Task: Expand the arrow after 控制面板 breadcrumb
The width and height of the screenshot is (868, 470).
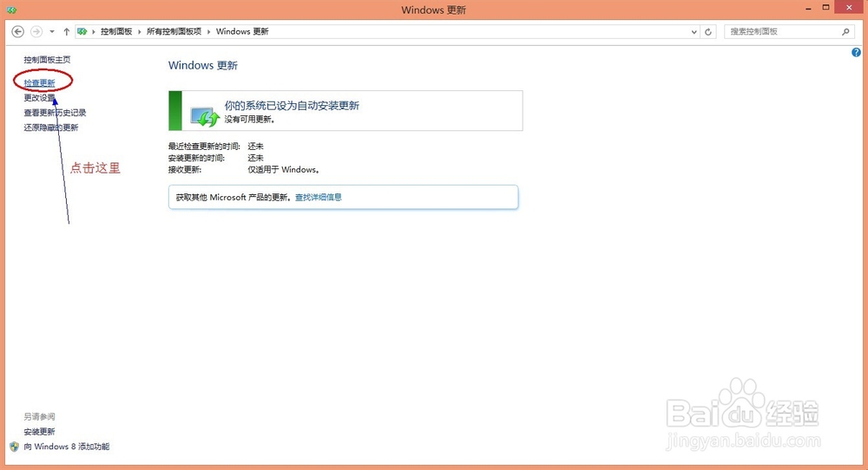Action: (140, 32)
